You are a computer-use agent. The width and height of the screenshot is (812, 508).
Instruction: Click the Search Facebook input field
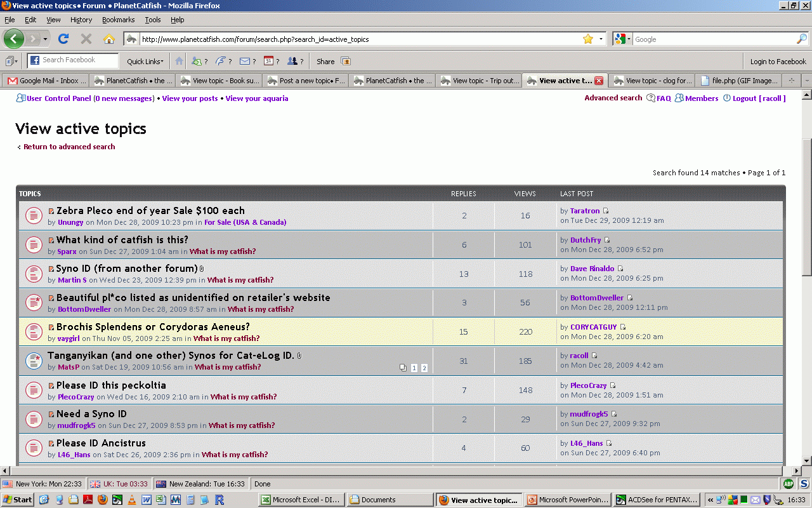click(74, 60)
